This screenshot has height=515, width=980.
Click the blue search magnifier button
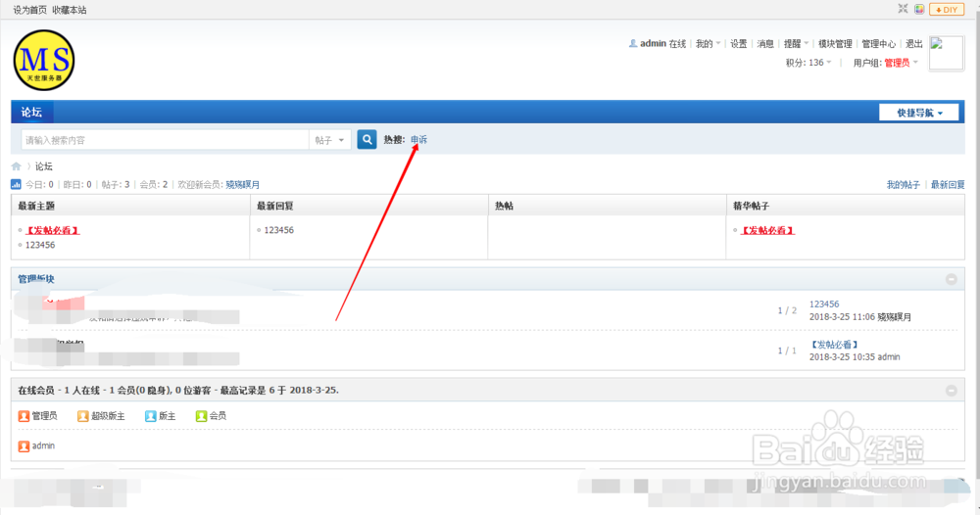[x=367, y=140]
